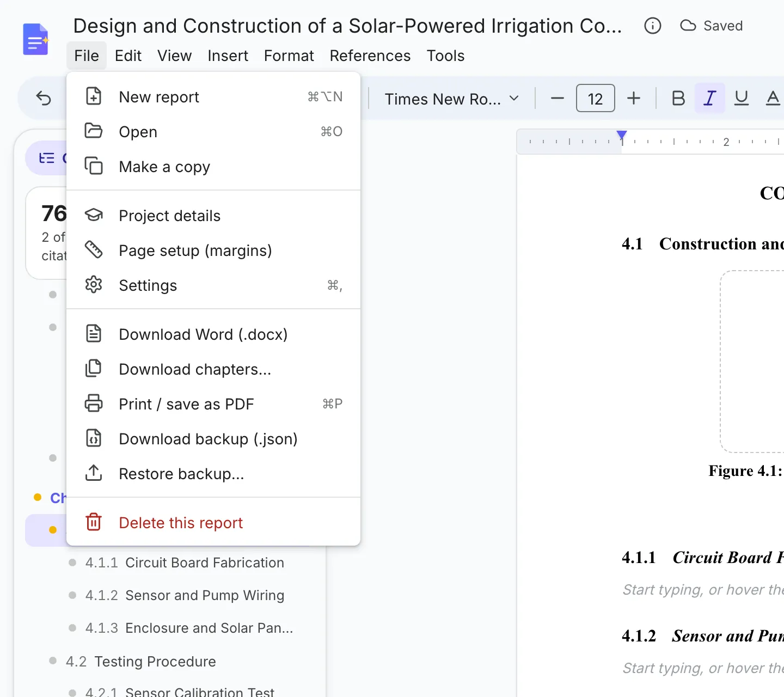Open the Edit menu

point(128,56)
